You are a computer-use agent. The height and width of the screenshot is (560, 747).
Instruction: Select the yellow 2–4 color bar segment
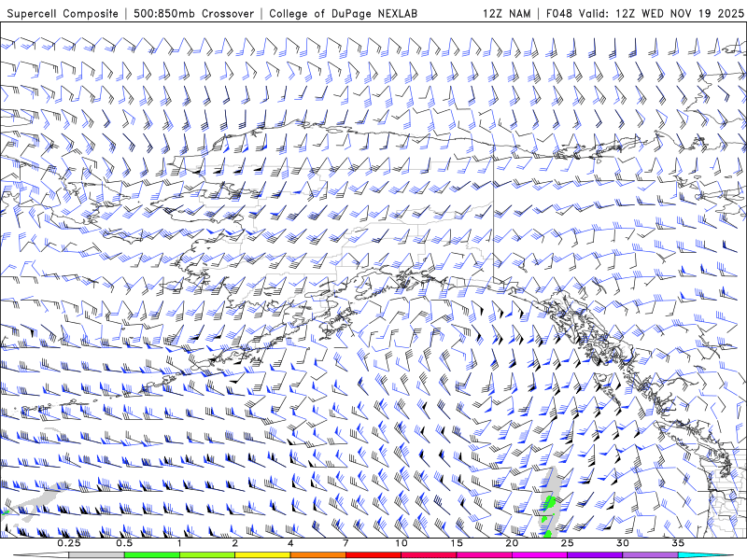tap(262, 555)
